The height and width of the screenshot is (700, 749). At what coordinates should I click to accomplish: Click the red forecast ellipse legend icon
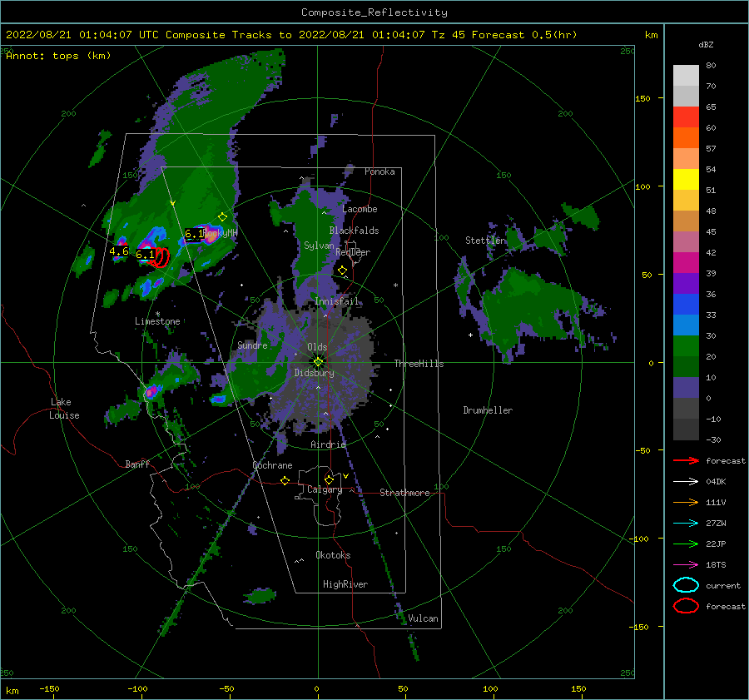pyautogui.click(x=686, y=606)
